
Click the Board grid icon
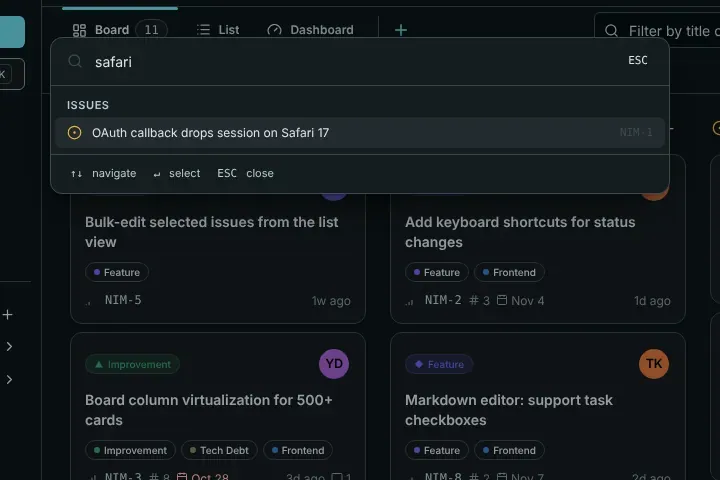point(79,30)
